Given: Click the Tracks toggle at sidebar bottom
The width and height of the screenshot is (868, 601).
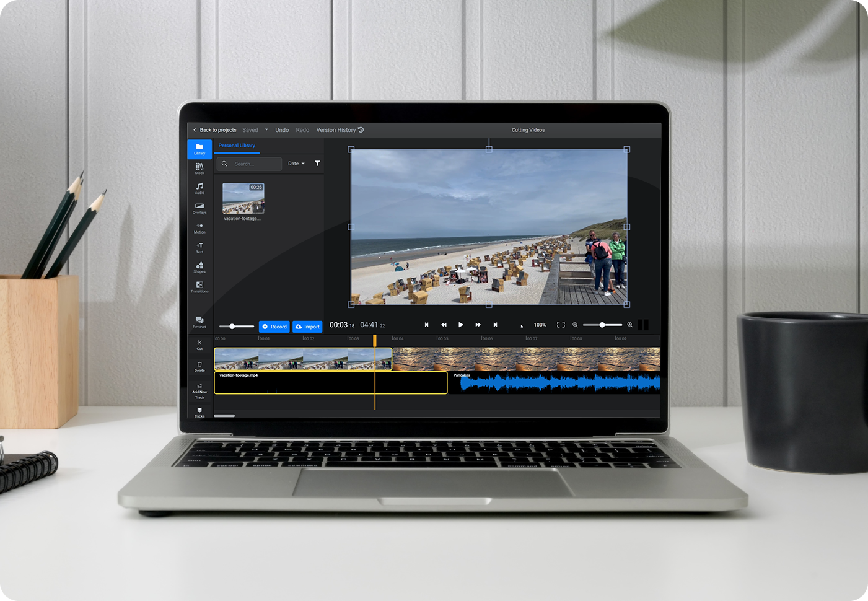Looking at the screenshot, I should 199,413.
